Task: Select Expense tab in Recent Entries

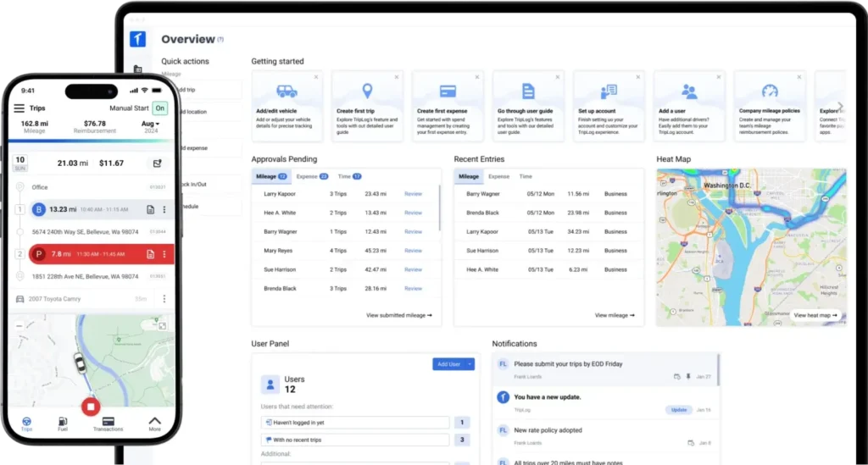Action: [x=498, y=176]
